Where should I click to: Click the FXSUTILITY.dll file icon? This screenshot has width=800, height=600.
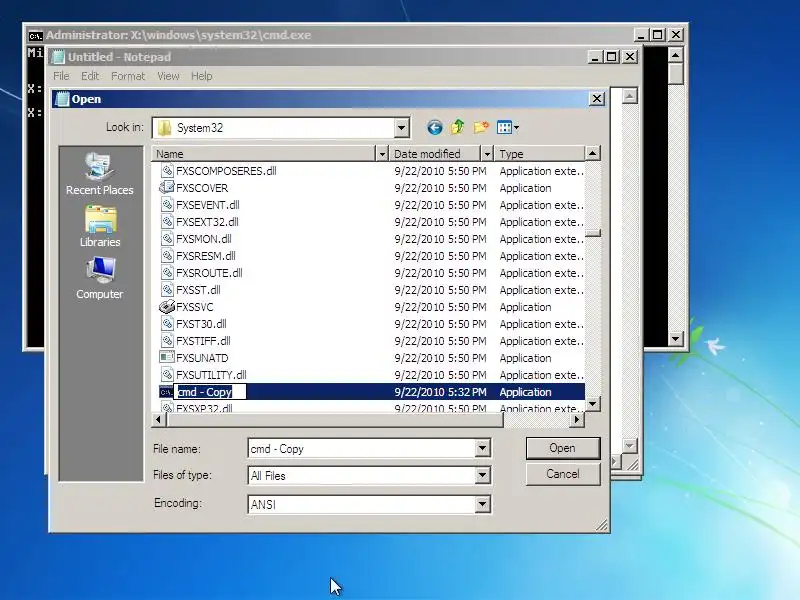pyautogui.click(x=167, y=374)
